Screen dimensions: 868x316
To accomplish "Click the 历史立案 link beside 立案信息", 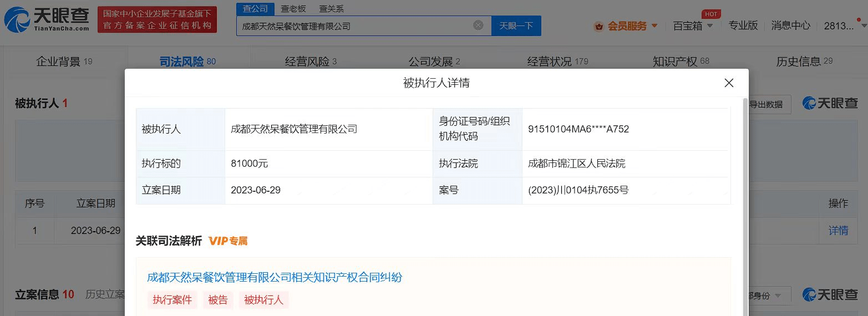I will coord(105,294).
